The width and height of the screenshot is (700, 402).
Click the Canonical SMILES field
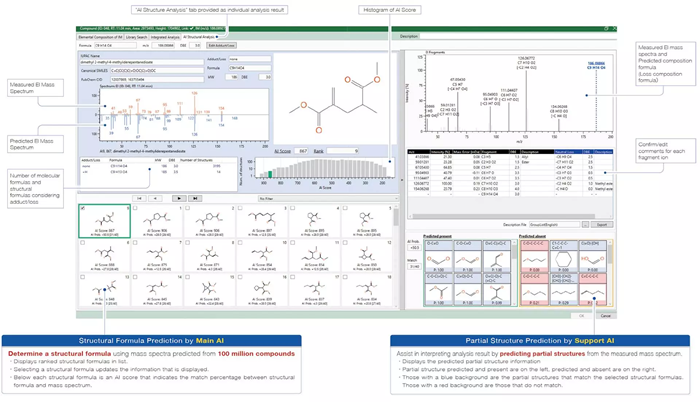(157, 71)
